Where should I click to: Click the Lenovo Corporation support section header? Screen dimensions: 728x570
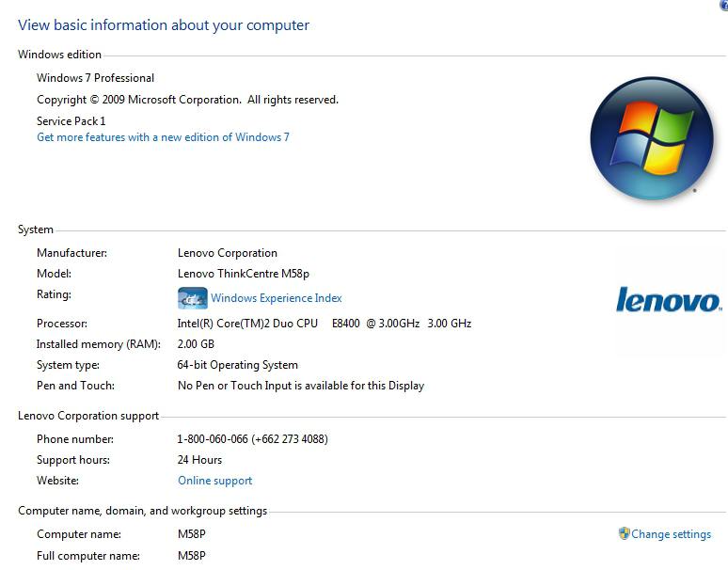coord(88,416)
